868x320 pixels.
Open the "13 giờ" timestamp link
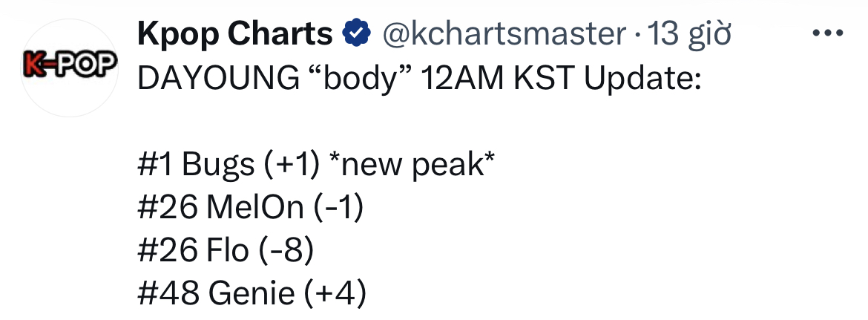690,33
